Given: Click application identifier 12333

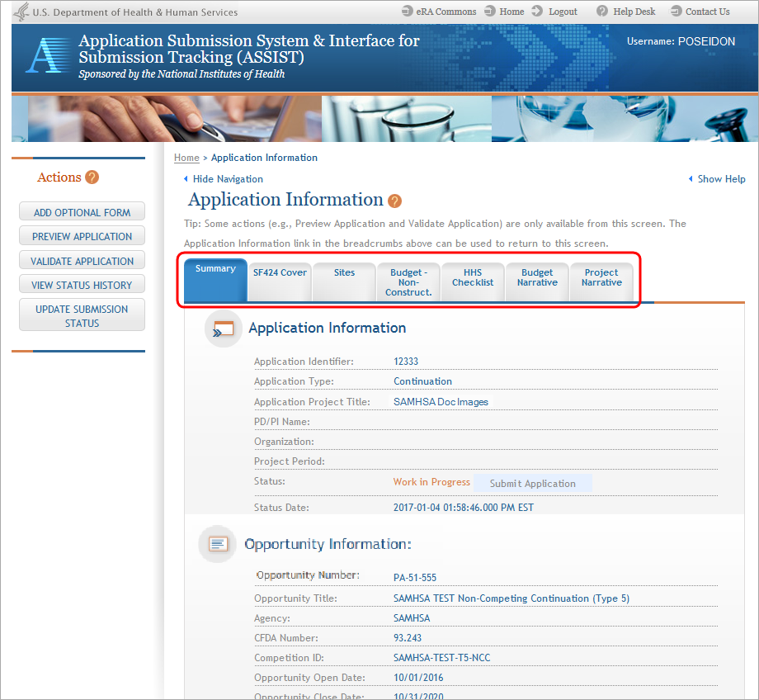Looking at the screenshot, I should pos(406,362).
